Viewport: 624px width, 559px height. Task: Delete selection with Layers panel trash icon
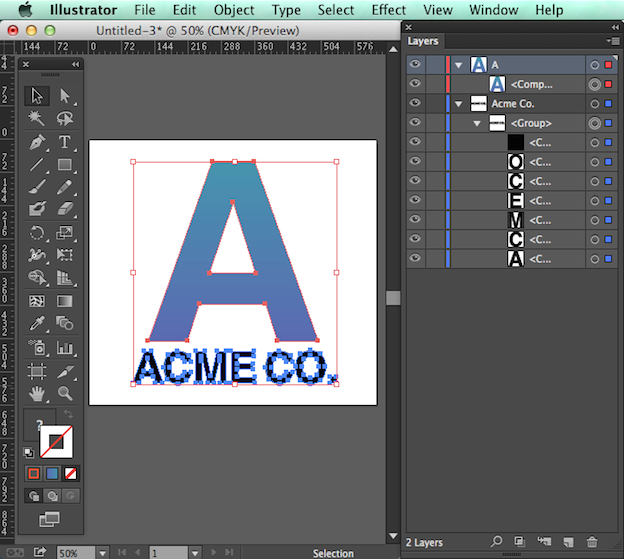(x=592, y=541)
